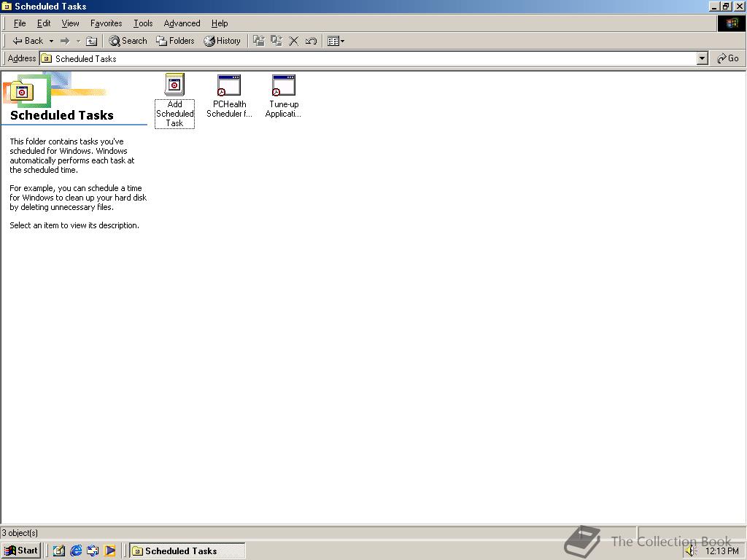Go back using the Back arrow

[28, 41]
